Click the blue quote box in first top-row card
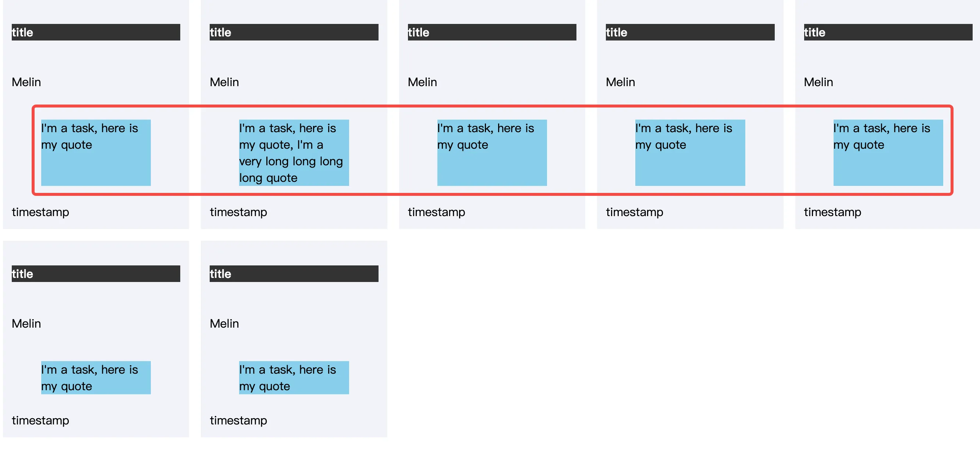The height and width of the screenshot is (455, 980). tap(96, 153)
